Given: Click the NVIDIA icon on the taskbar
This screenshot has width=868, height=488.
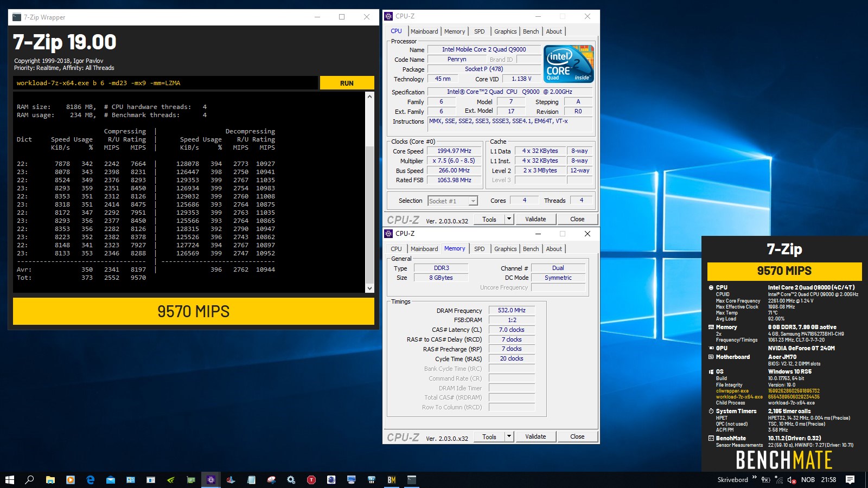Looking at the screenshot, I should [171, 480].
